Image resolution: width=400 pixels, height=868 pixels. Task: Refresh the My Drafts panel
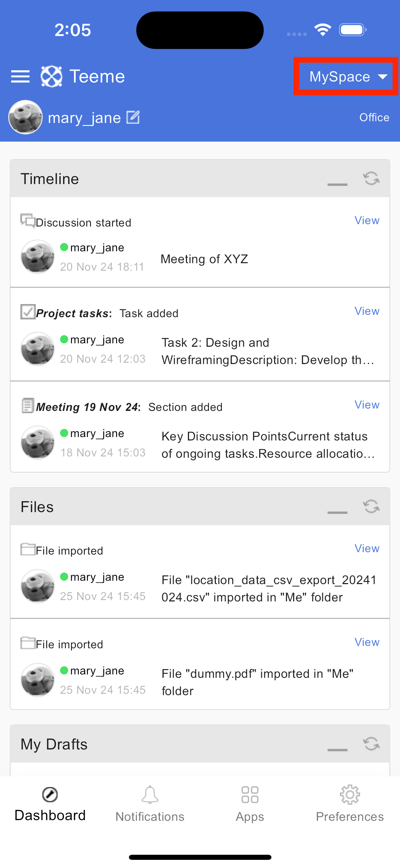(371, 744)
